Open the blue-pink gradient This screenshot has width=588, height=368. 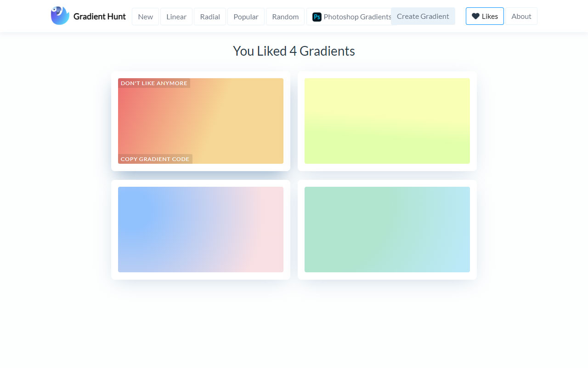[201, 229]
